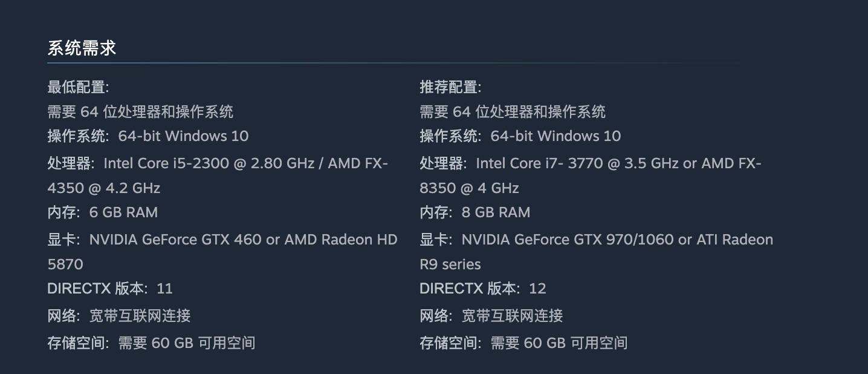
Task: Click the 8 GB RAM memory line
Action: [x=475, y=212]
